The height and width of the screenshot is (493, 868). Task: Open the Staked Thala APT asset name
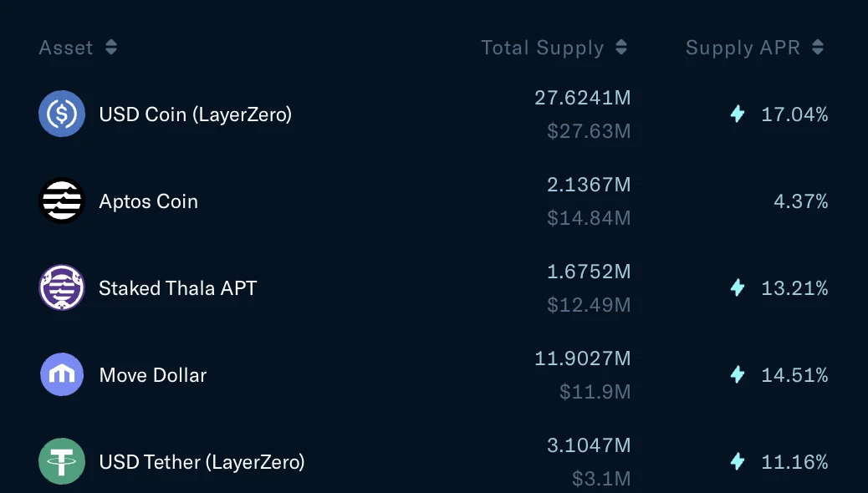click(x=178, y=288)
